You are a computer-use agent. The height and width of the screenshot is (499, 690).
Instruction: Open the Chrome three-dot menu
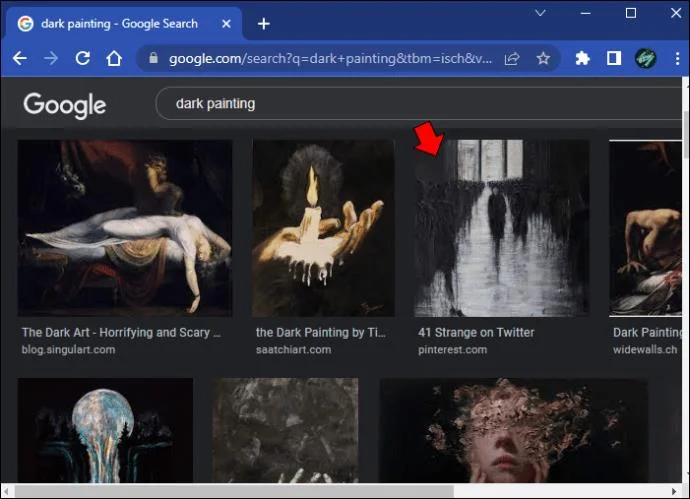[677, 59]
